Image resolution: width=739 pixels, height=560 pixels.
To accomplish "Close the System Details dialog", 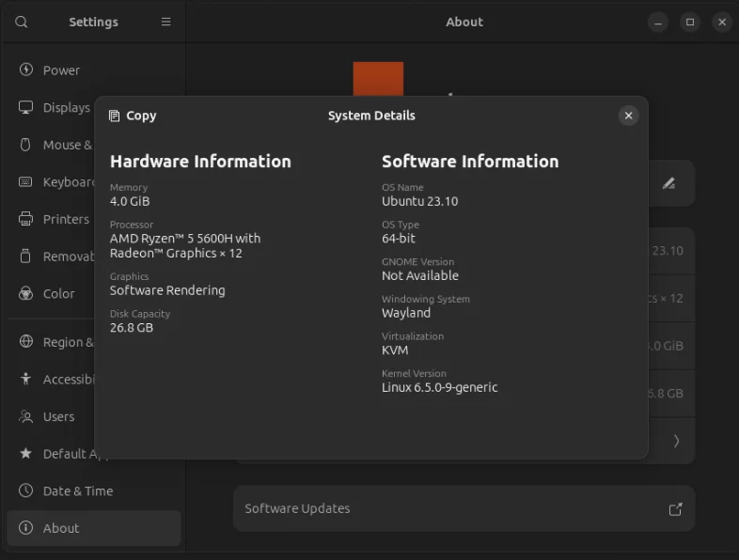I will [628, 116].
